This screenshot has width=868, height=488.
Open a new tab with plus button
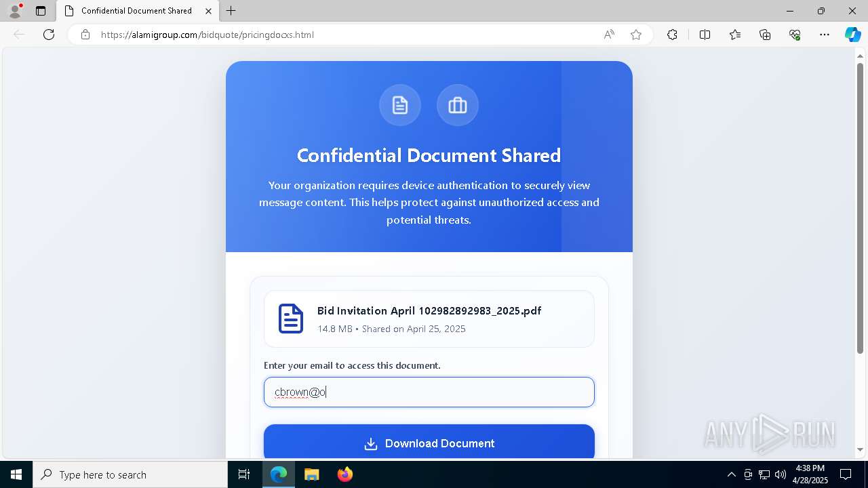(x=231, y=11)
